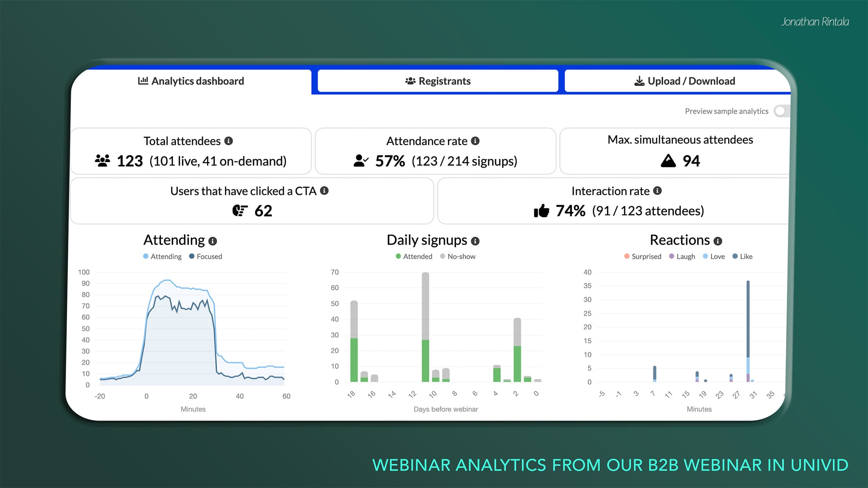Click the user-check icon by 57%
868x488 pixels.
pyautogui.click(x=361, y=161)
